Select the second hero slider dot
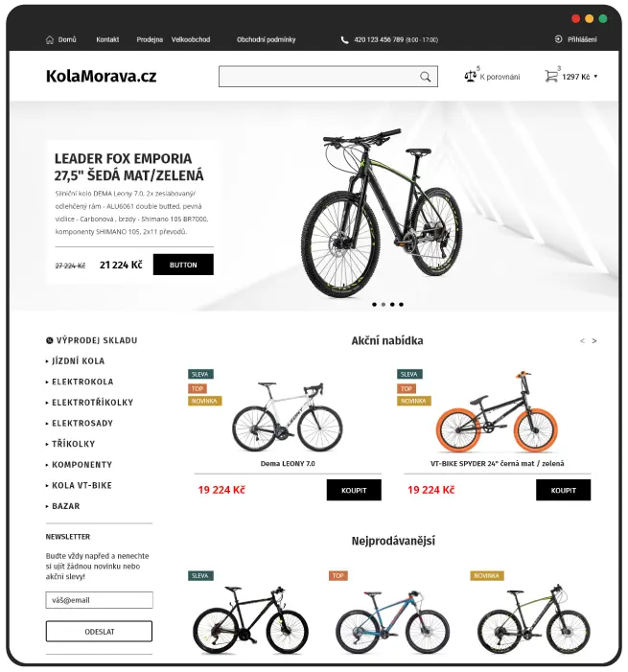 384,304
